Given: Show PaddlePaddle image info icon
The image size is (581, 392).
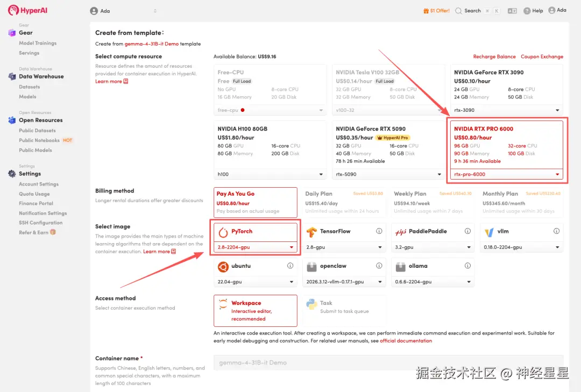Looking at the screenshot, I should coord(467,231).
